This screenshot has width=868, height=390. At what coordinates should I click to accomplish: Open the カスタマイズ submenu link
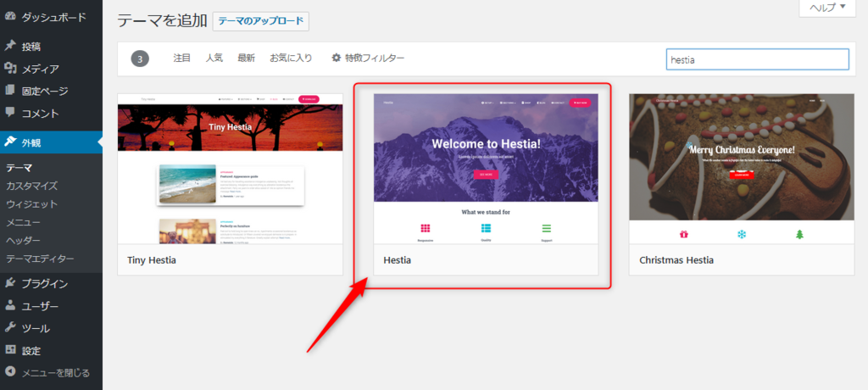(x=31, y=186)
